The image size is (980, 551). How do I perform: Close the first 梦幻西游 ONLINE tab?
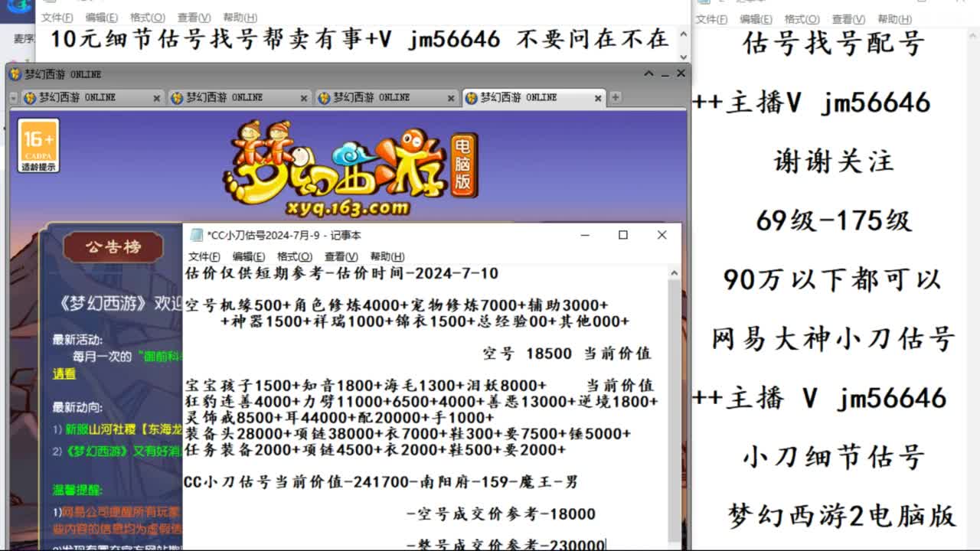pos(156,98)
